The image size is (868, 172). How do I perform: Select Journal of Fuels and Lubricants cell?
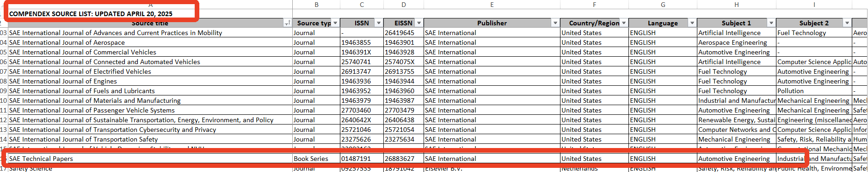click(x=150, y=91)
